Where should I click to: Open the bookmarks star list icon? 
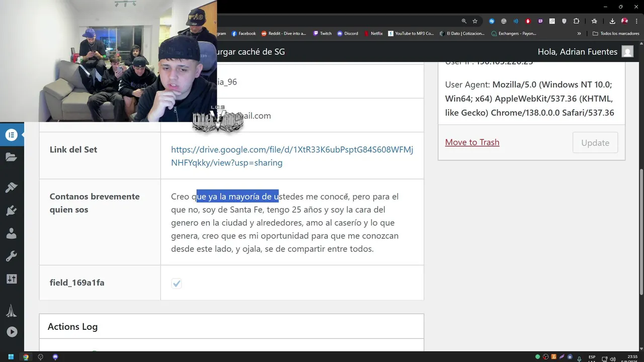pos(594,21)
